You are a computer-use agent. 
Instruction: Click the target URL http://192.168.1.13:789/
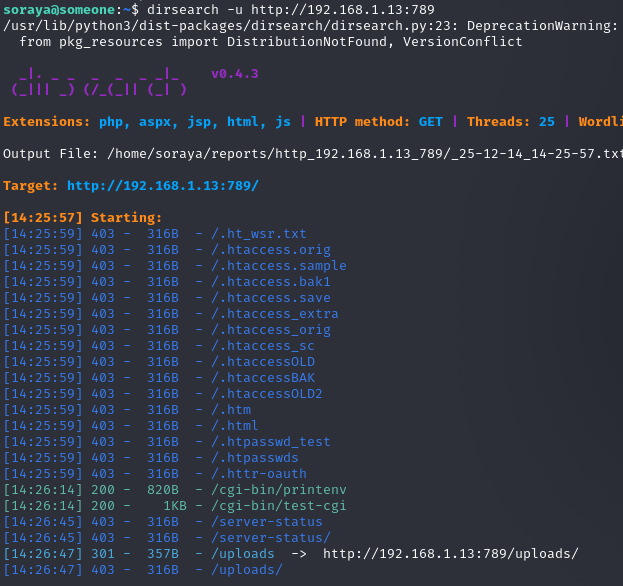[x=162, y=186]
